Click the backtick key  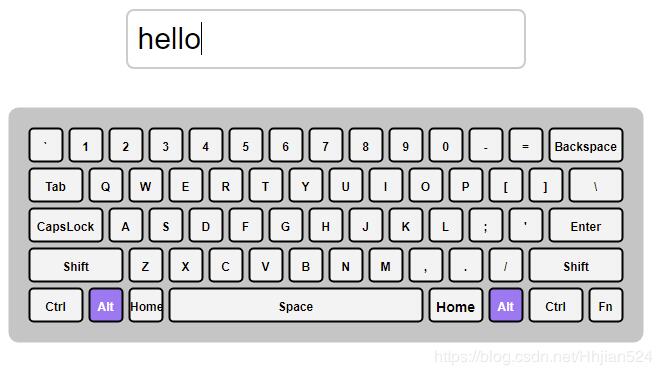point(46,145)
